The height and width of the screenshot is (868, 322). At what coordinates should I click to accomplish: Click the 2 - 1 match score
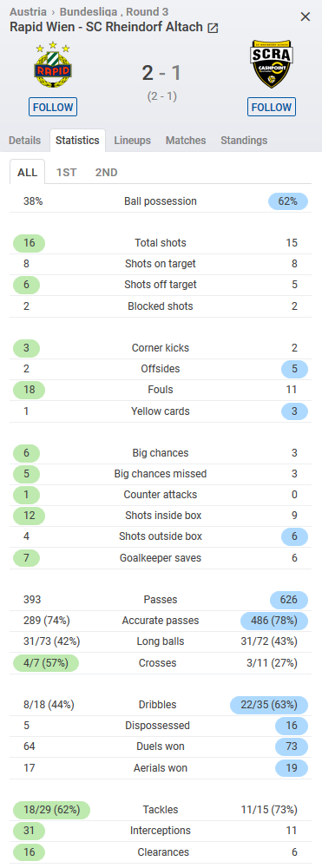coord(161,73)
